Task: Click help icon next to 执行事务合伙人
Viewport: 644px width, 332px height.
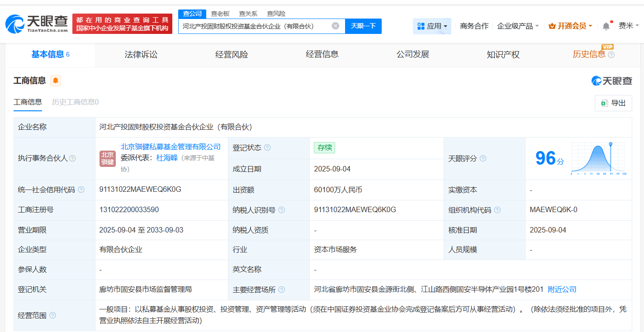Action: pos(72,158)
